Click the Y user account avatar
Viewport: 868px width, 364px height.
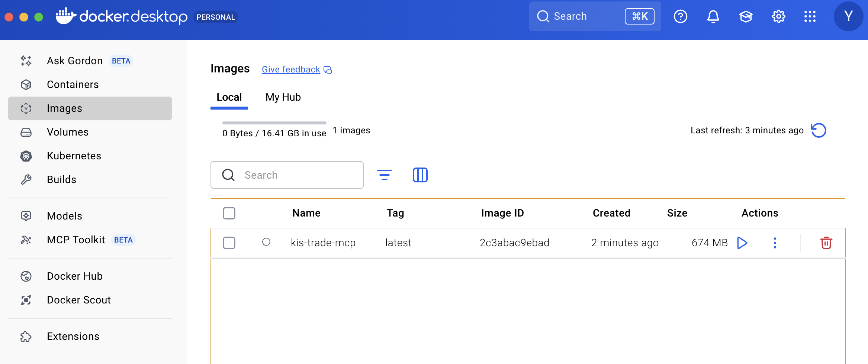[x=848, y=17]
